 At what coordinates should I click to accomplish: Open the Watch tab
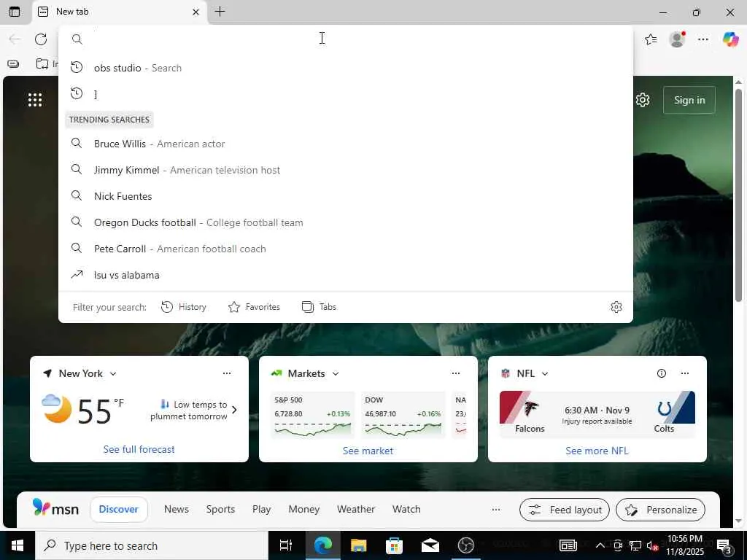click(x=406, y=509)
